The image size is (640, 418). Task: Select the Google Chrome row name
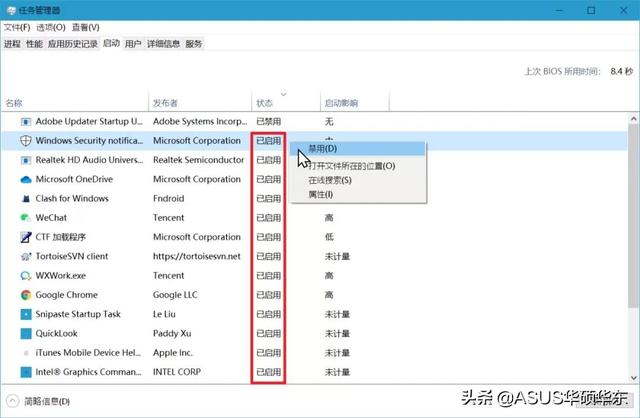pyautogui.click(x=67, y=295)
